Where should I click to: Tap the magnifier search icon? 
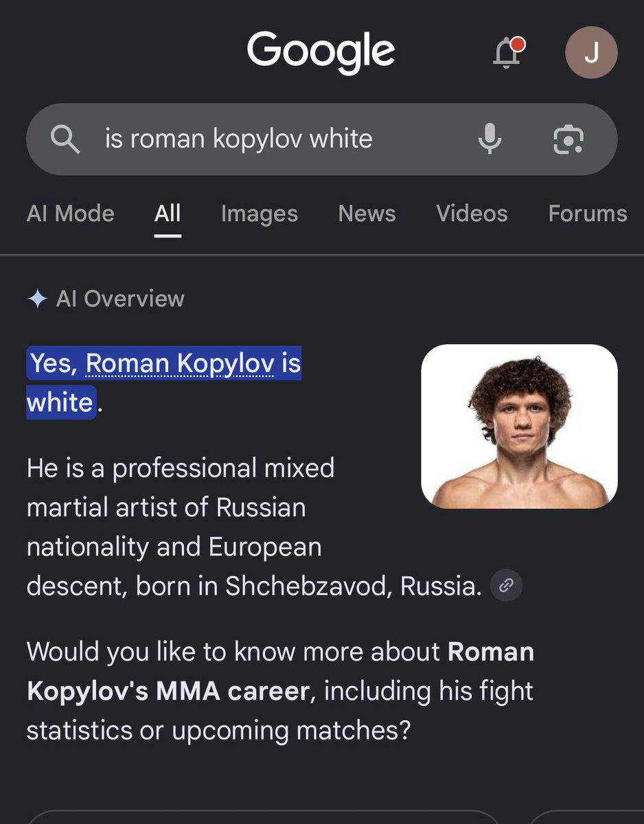tap(66, 139)
